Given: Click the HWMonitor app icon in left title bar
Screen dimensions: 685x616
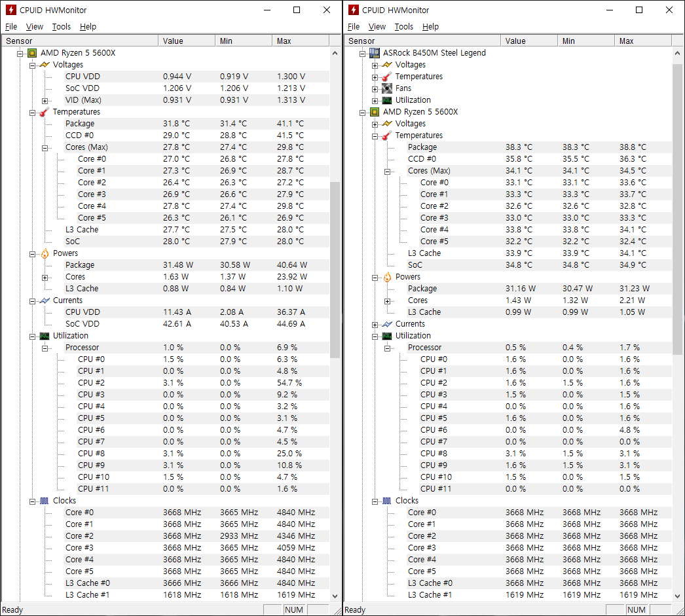Looking at the screenshot, I should 11,10.
